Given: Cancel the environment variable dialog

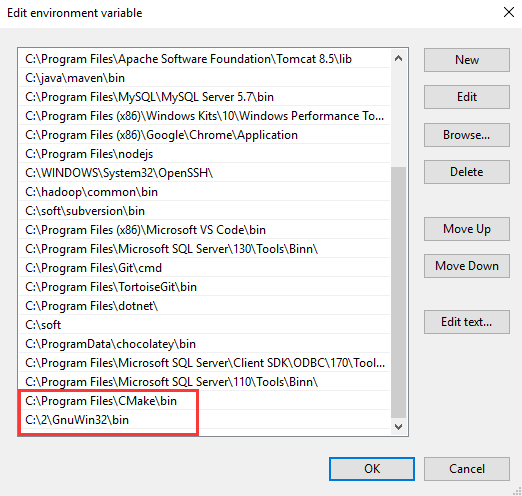Looking at the screenshot, I should 467,469.
